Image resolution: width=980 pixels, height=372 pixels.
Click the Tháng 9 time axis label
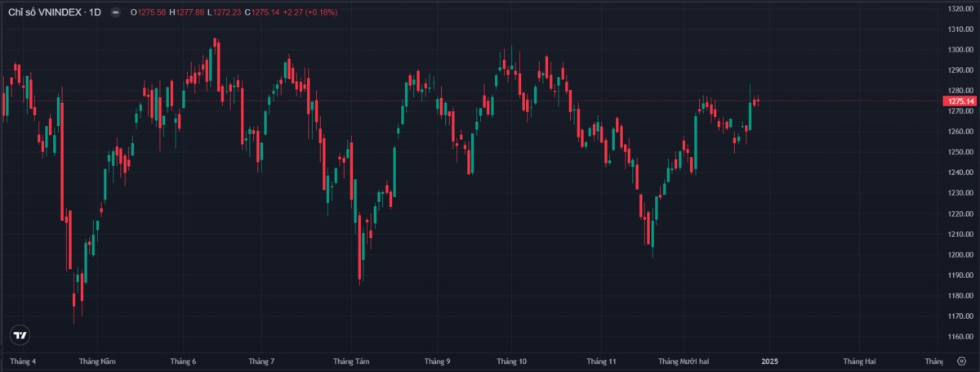pyautogui.click(x=438, y=361)
